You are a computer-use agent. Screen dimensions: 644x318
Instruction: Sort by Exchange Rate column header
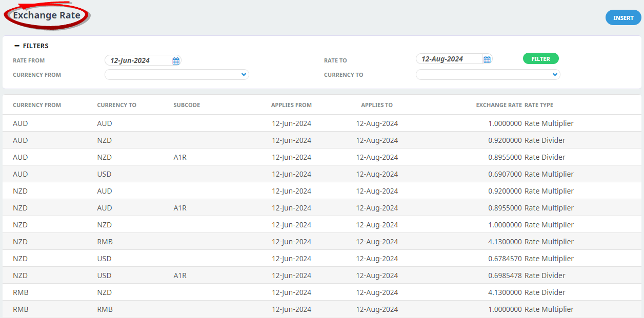click(498, 105)
